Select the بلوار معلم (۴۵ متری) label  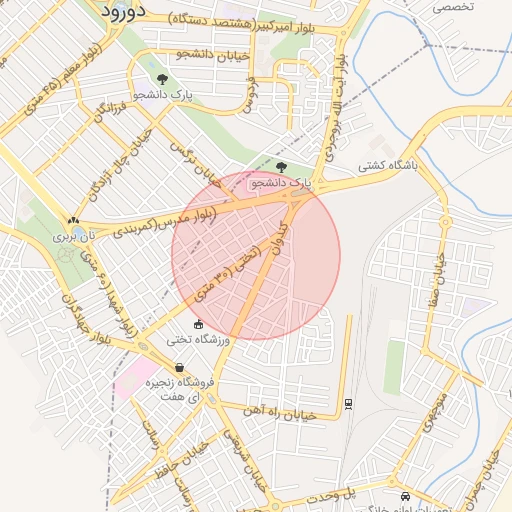click(63, 80)
